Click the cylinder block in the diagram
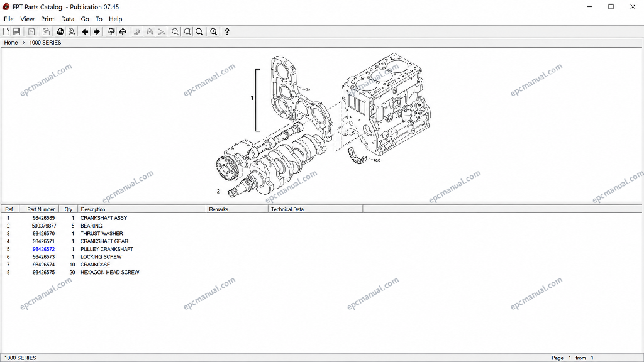This screenshot has width=644, height=362. (384, 105)
